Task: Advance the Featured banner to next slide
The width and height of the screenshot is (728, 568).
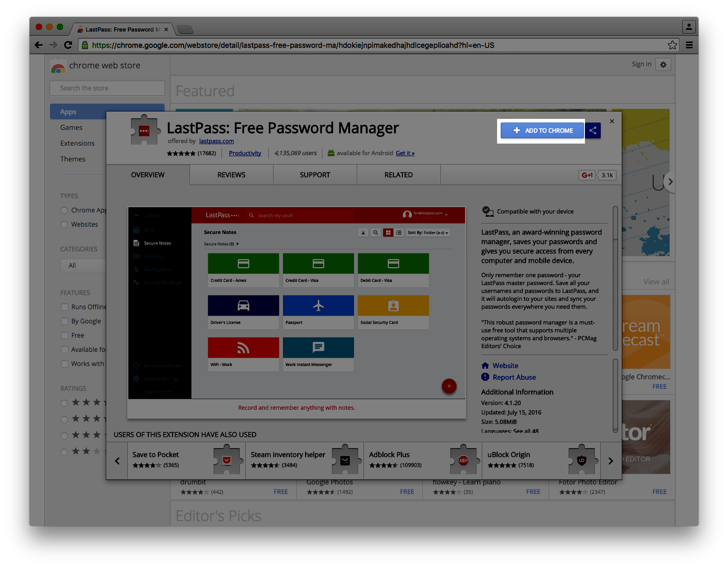Action: point(670,182)
